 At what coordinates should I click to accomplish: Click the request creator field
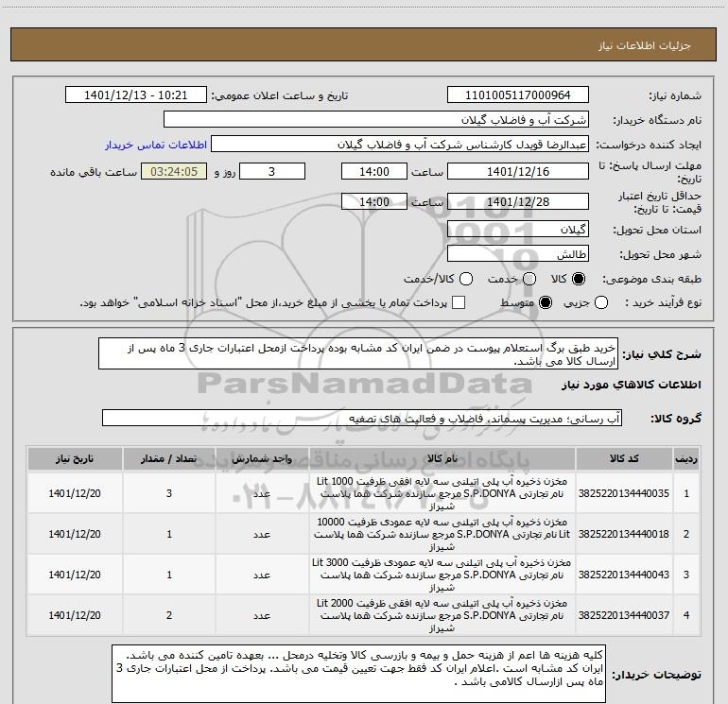400,145
